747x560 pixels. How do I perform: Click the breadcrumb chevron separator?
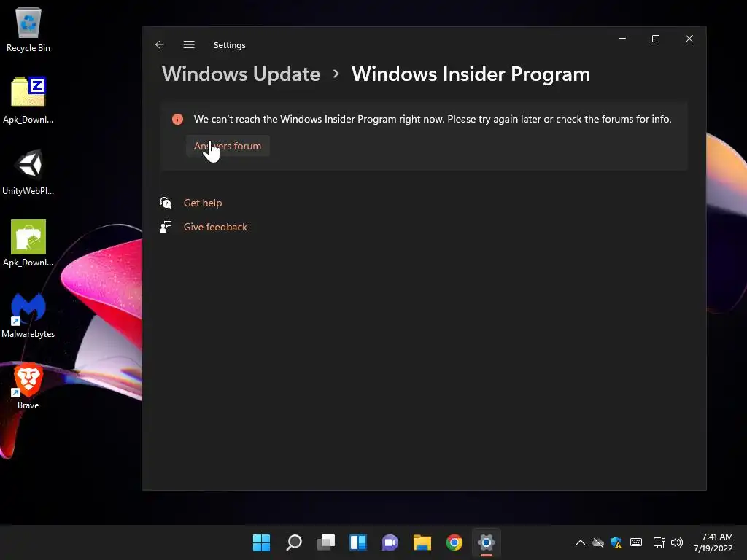point(336,74)
